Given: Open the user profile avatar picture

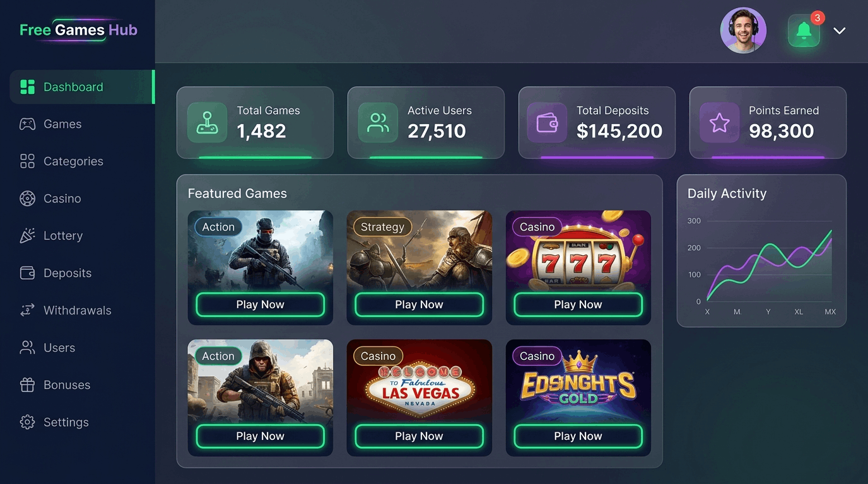Looking at the screenshot, I should pyautogui.click(x=743, y=30).
